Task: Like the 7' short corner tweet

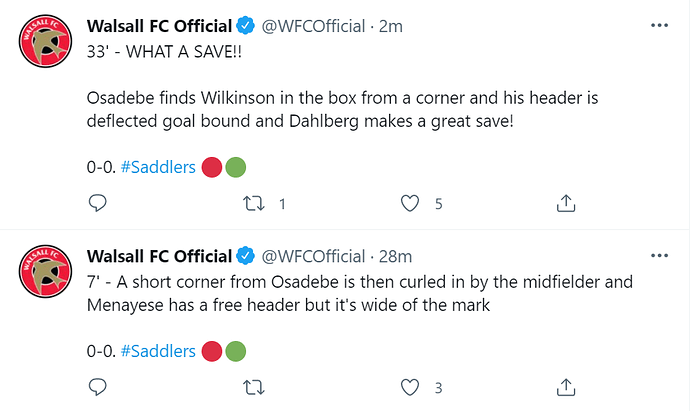Action: click(x=410, y=387)
